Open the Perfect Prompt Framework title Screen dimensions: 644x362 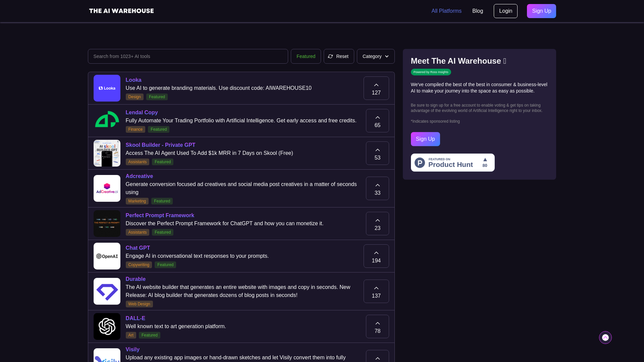(x=160, y=216)
